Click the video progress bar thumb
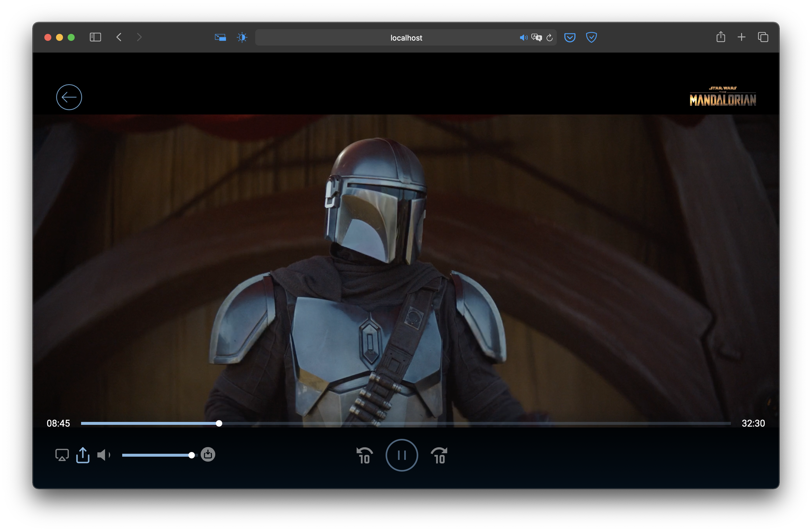 coord(219,423)
